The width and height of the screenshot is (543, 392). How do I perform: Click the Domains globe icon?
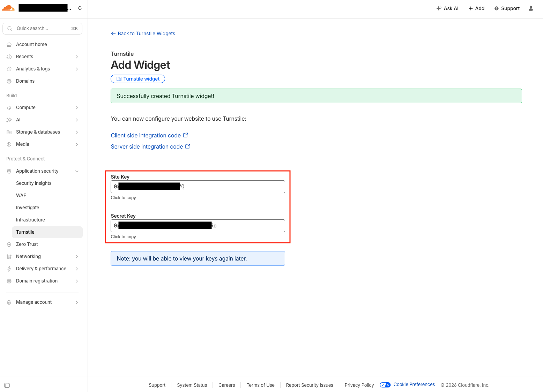pos(9,81)
